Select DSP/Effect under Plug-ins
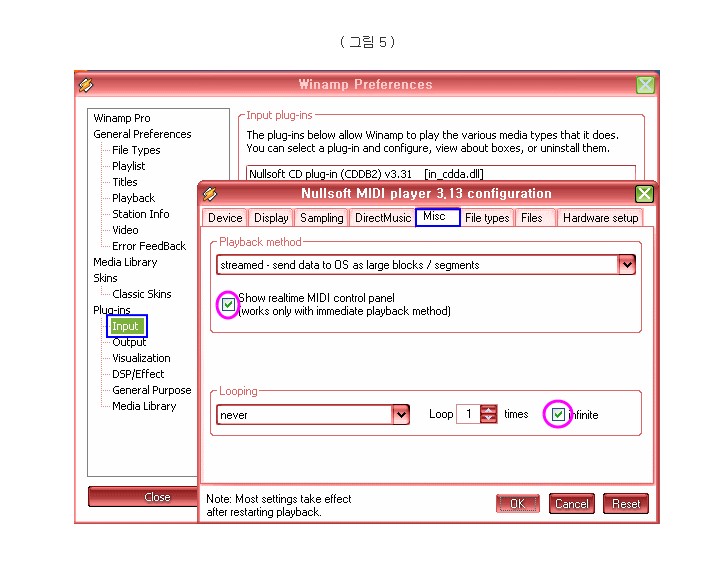 point(138,374)
